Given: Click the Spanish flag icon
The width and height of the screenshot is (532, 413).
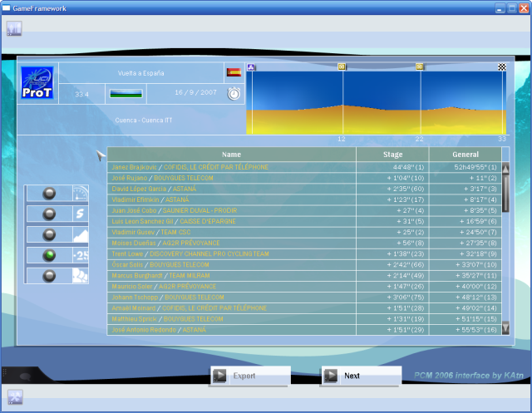Looking at the screenshot, I should pyautogui.click(x=234, y=72).
